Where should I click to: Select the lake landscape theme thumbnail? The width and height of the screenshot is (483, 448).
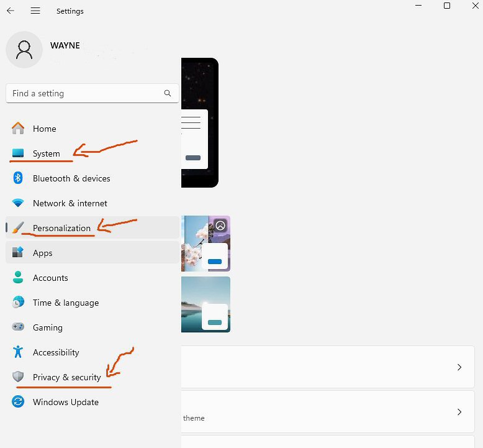tap(205, 304)
